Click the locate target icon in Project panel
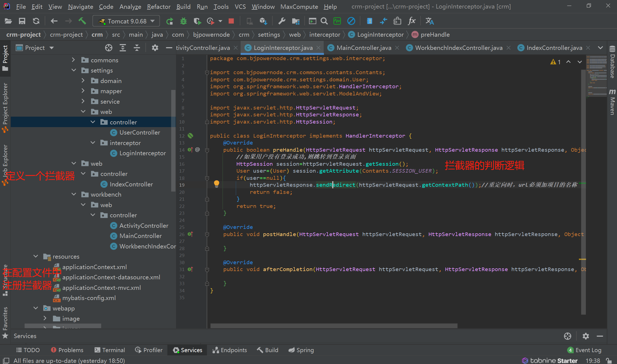The width and height of the screenshot is (617, 364). coord(109,48)
